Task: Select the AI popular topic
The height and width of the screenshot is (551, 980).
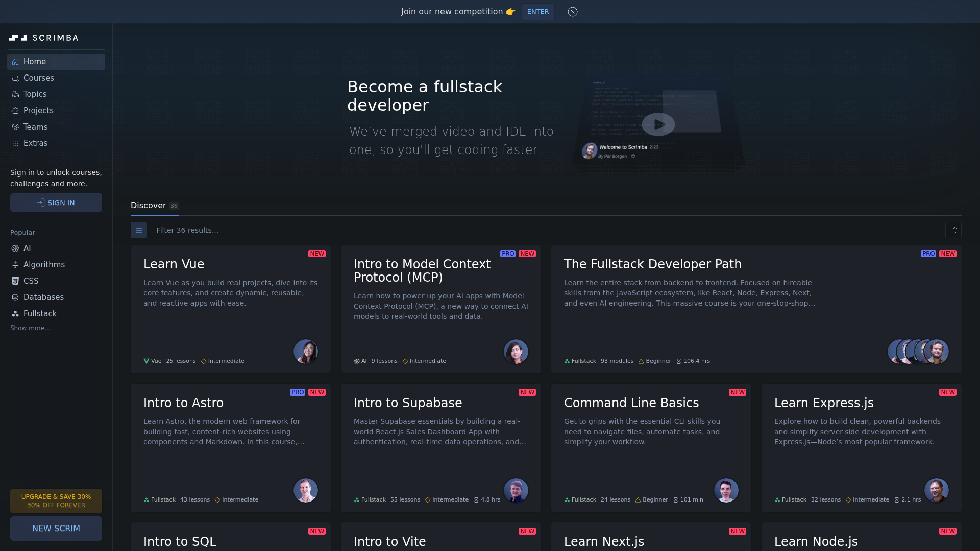Action: tap(27, 248)
